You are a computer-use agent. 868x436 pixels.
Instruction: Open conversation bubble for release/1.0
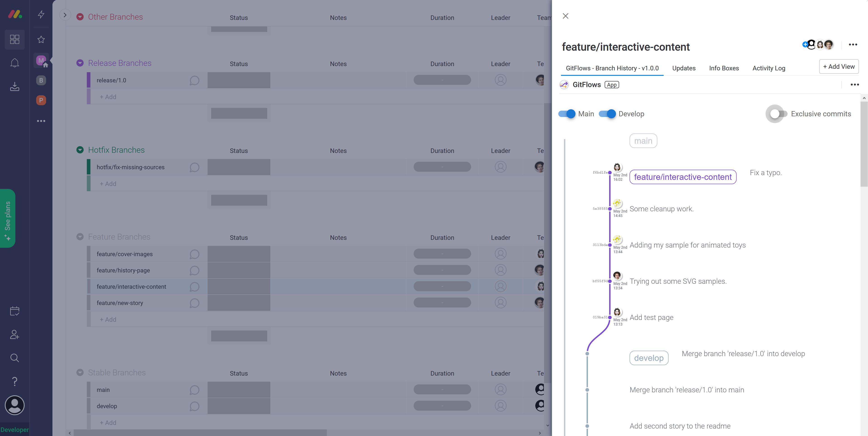coord(194,81)
